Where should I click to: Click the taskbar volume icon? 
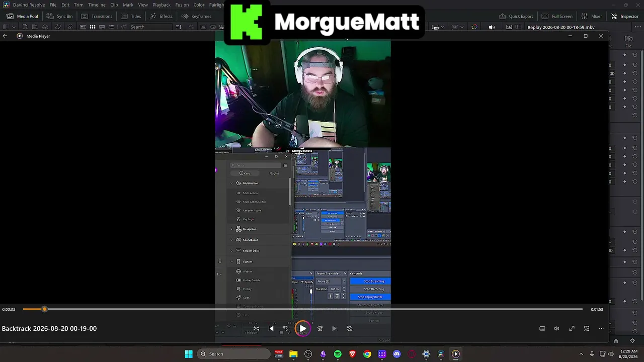click(611, 354)
